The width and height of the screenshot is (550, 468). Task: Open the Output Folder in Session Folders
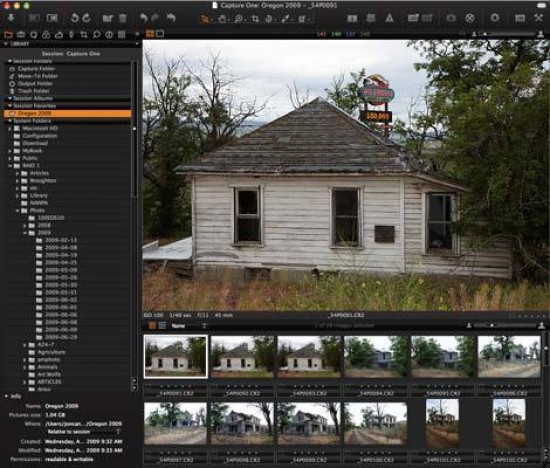[35, 83]
